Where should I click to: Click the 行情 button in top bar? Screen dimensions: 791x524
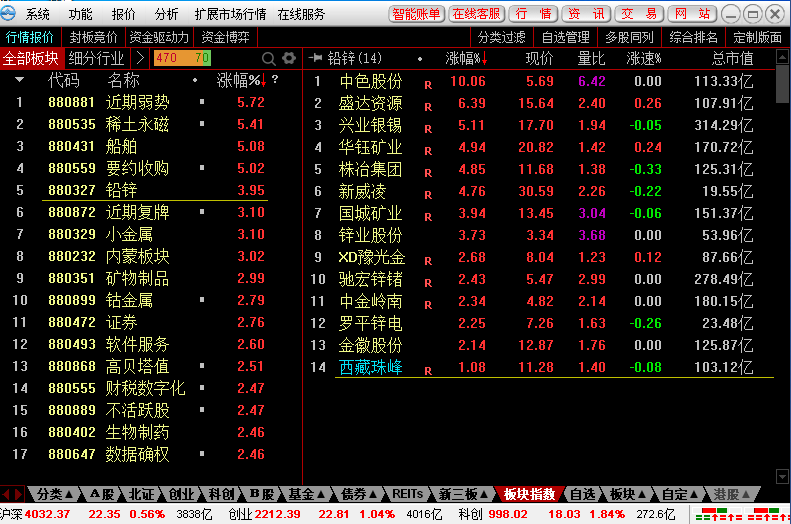pos(533,14)
